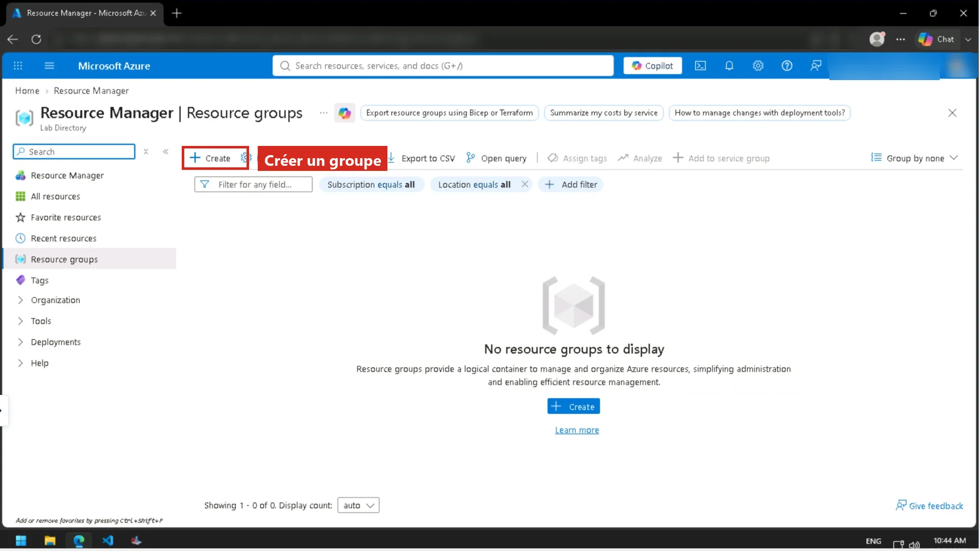Click the Copilot icon beside page title

tap(345, 113)
